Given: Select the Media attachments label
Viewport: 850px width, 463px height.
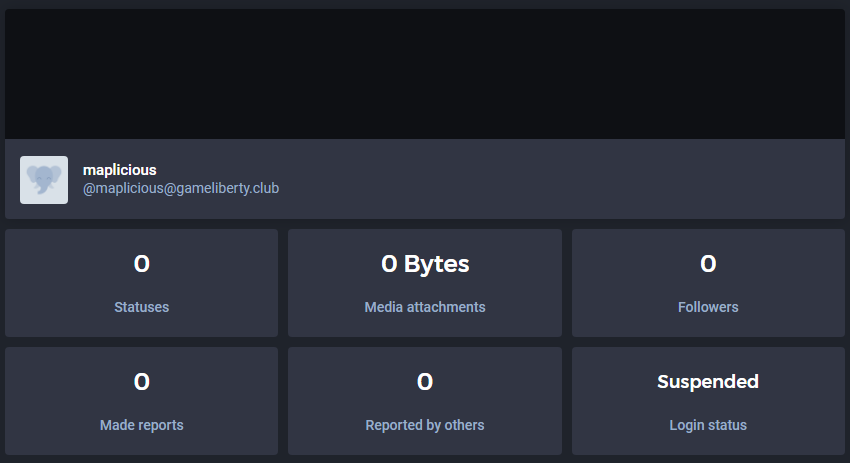Looking at the screenshot, I should [424, 307].
